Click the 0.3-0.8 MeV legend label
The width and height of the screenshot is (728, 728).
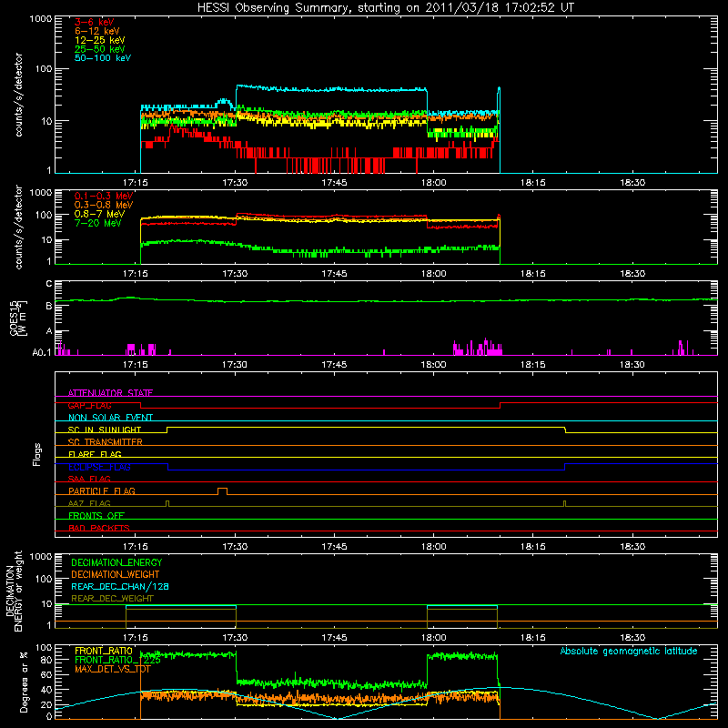104,205
